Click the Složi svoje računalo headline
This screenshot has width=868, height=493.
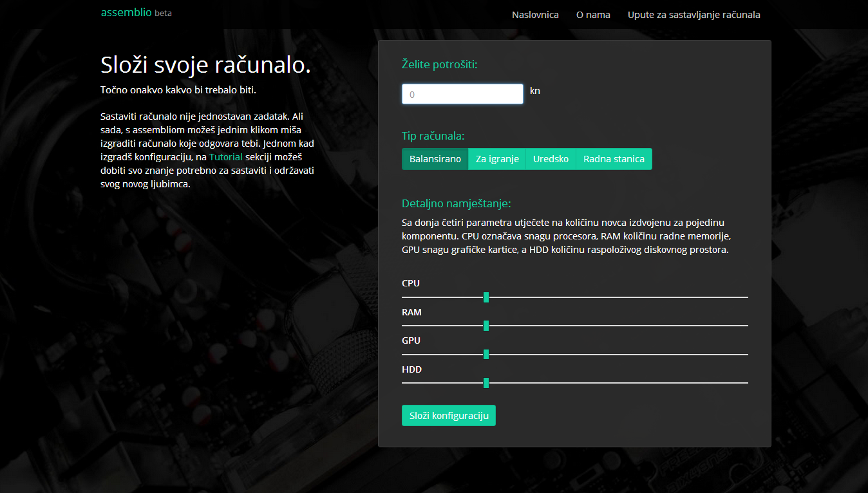[205, 65]
